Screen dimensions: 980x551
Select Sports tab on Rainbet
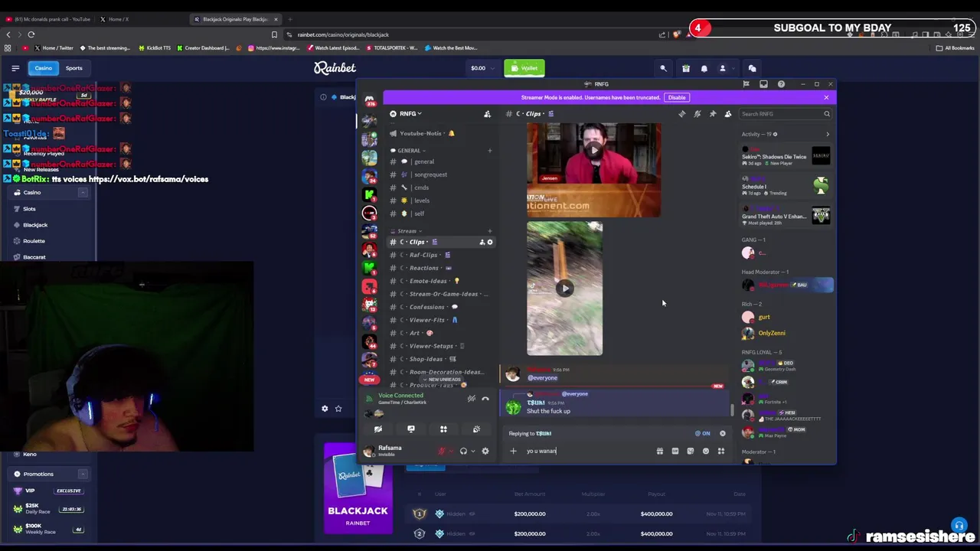click(x=73, y=68)
